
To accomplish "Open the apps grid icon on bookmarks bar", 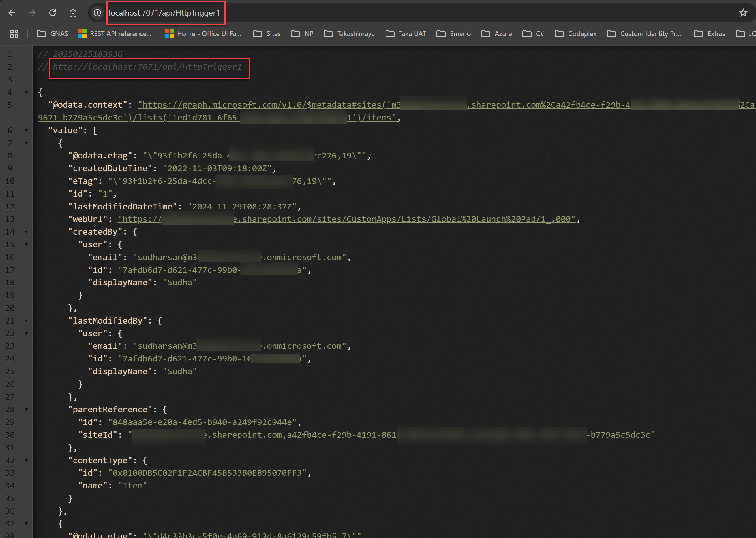I will [14, 33].
